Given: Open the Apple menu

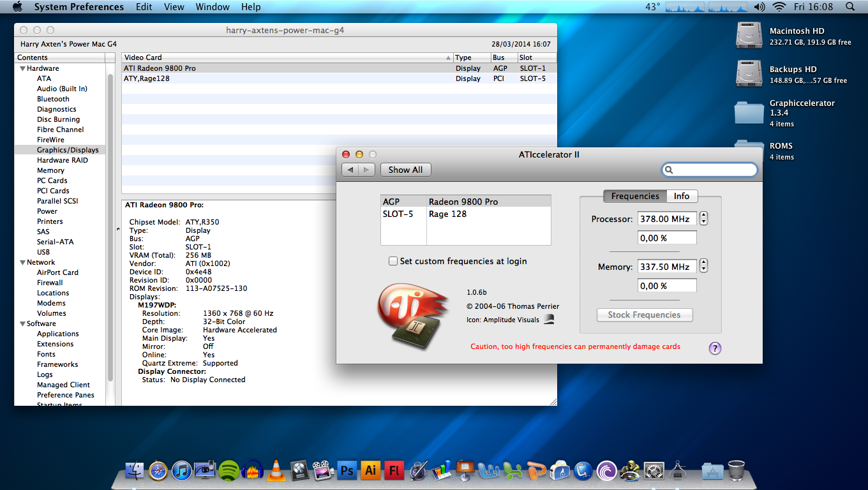Looking at the screenshot, I should click(17, 7).
